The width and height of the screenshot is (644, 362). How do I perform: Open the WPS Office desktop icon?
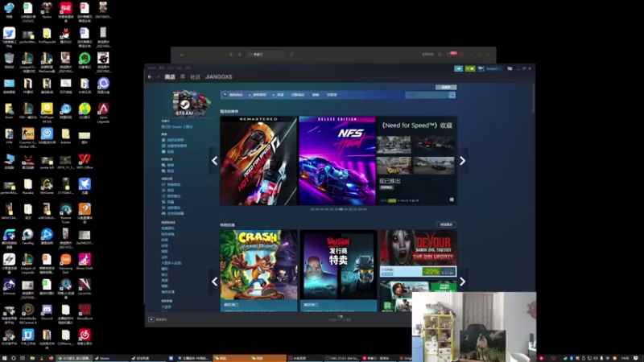(85, 161)
